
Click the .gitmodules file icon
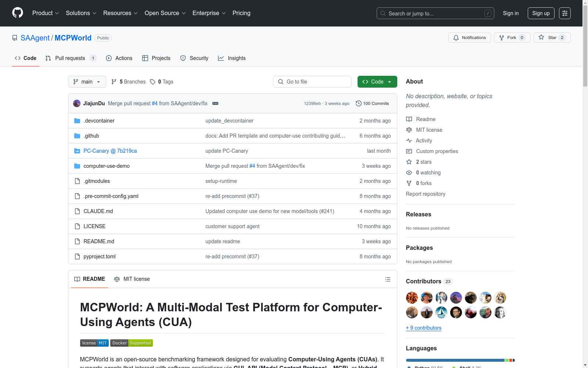[x=77, y=181]
